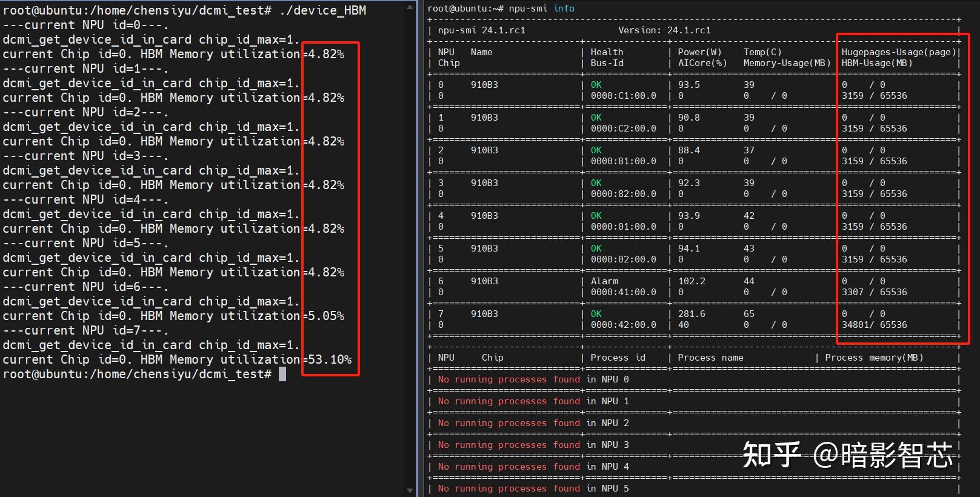Select bus ID 0000:01:00.0
This screenshot has height=497, width=980.
click(x=623, y=227)
